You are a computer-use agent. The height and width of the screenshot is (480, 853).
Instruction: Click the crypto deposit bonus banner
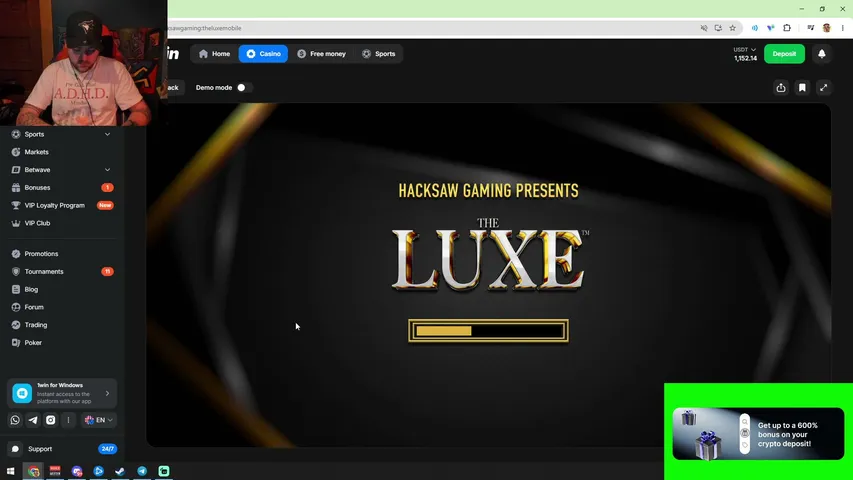point(758,434)
